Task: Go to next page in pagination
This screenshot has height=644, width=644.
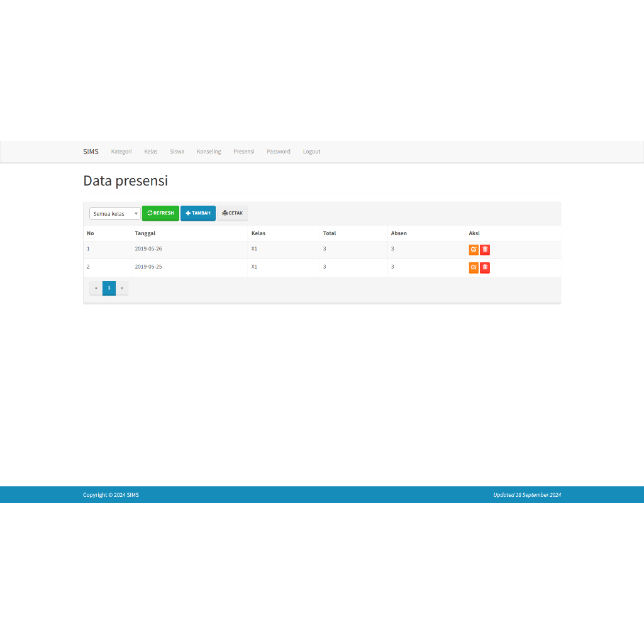Action: 122,288
